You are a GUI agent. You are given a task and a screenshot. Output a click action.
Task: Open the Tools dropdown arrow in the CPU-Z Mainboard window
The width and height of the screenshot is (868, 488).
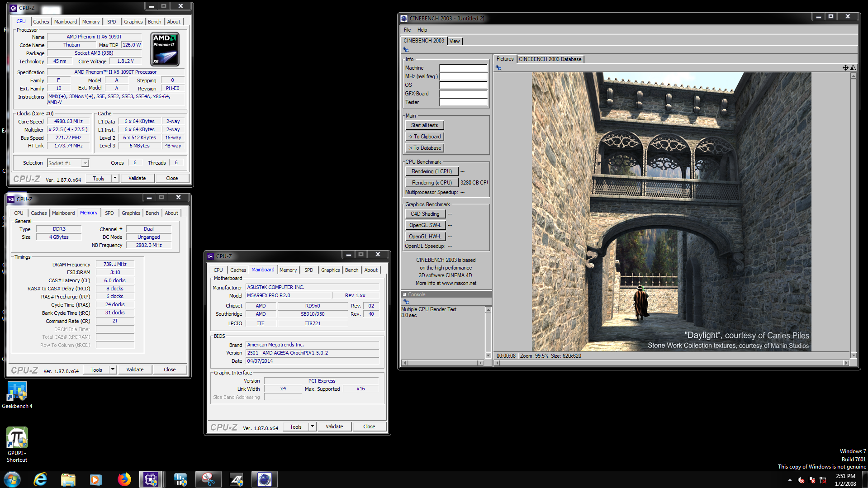tap(312, 426)
